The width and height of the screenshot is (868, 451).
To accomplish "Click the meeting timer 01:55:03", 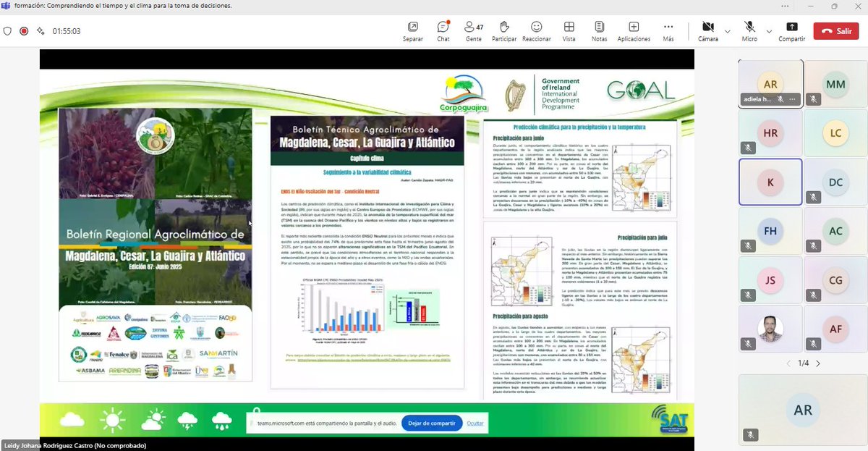I will (66, 31).
